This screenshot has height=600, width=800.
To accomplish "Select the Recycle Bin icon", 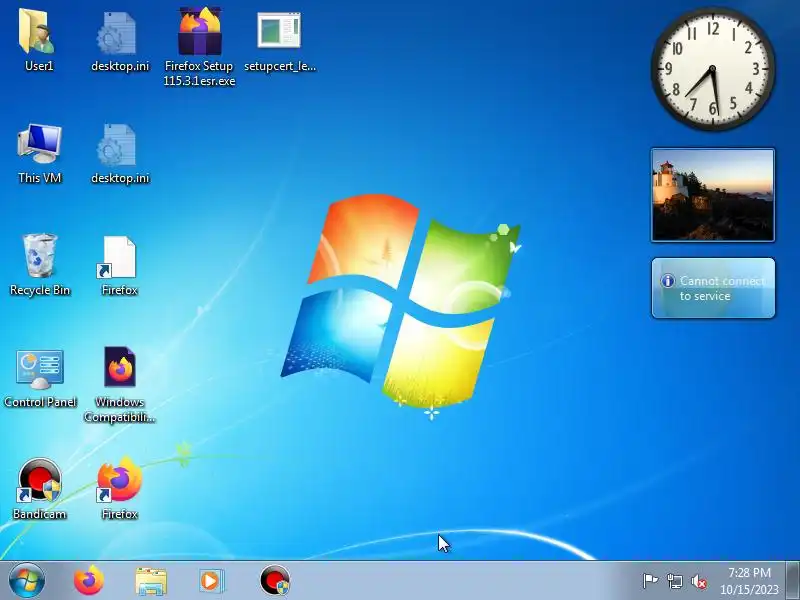I will (x=39, y=256).
